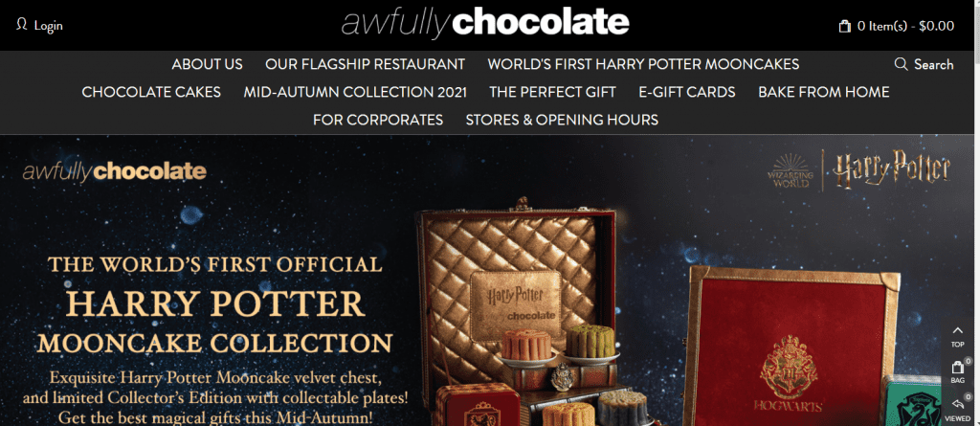Click the awfully chocolate header logo

(x=485, y=23)
